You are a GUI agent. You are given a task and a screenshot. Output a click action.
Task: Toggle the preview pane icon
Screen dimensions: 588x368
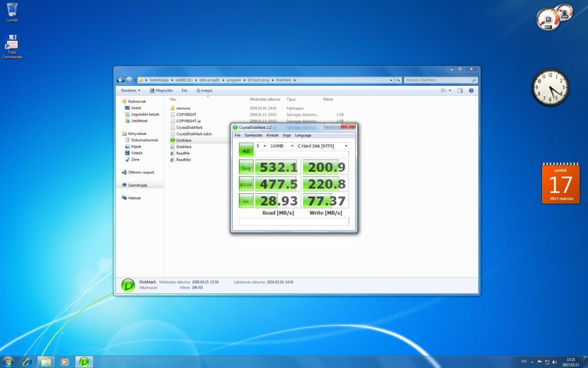click(x=460, y=90)
